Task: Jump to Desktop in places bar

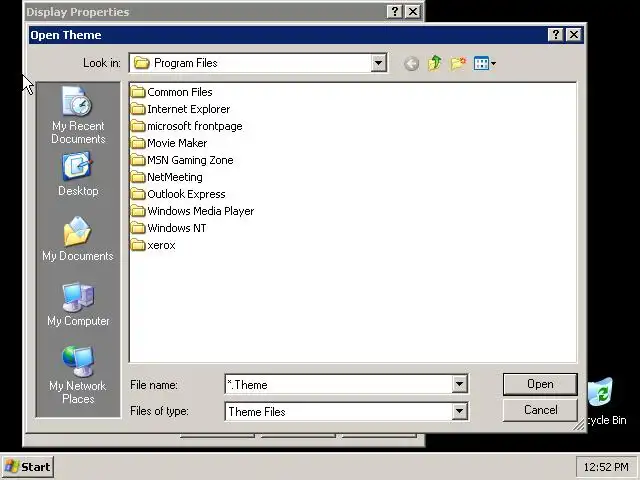Action: click(78, 174)
